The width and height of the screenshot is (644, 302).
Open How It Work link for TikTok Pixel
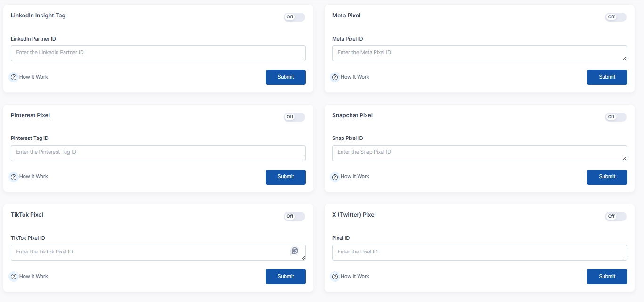pyautogui.click(x=33, y=276)
